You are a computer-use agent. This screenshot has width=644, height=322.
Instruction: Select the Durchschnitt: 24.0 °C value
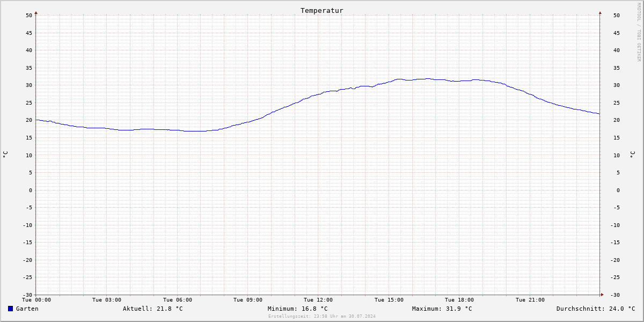click(596, 309)
